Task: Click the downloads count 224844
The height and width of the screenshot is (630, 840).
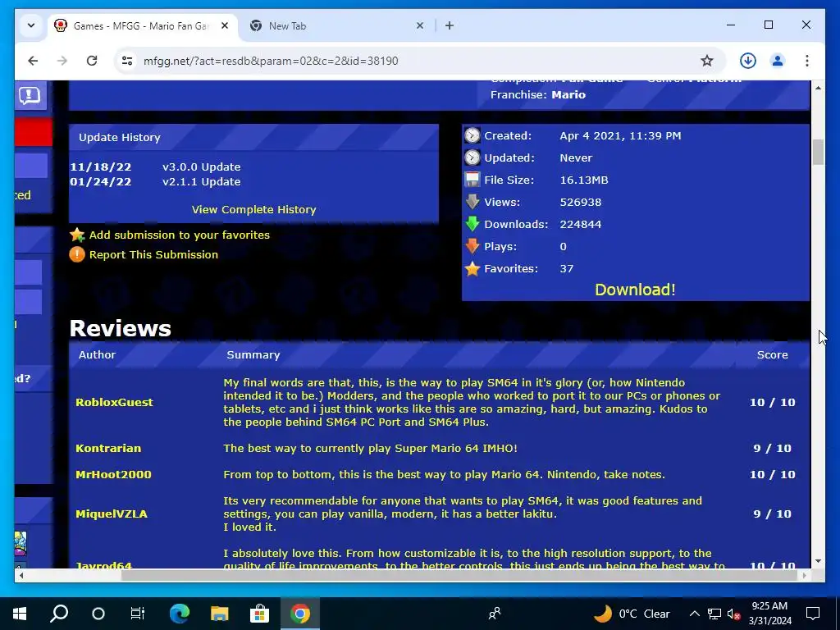Action: click(x=581, y=225)
